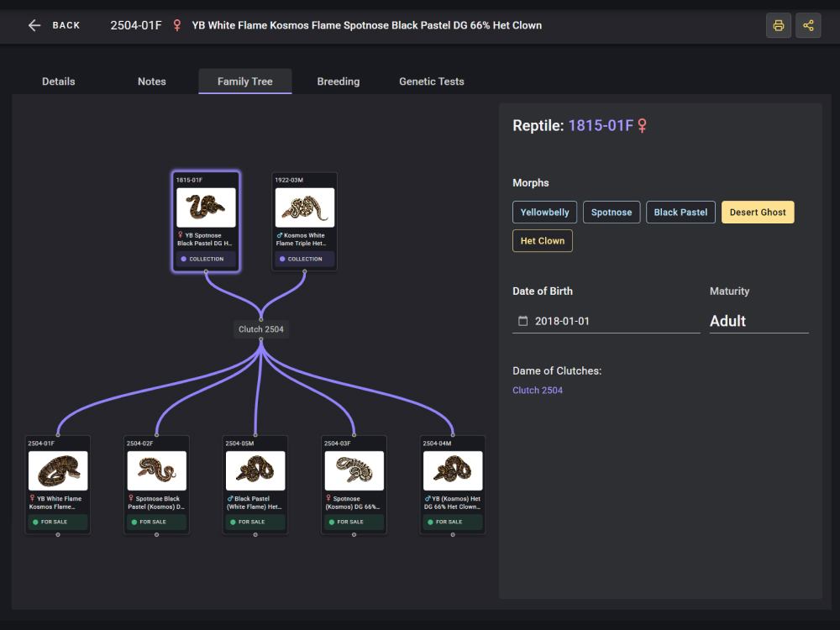Viewport: 840px width, 630px height.
Task: Select the Clutch 2504 node in tree
Action: pyautogui.click(x=261, y=329)
